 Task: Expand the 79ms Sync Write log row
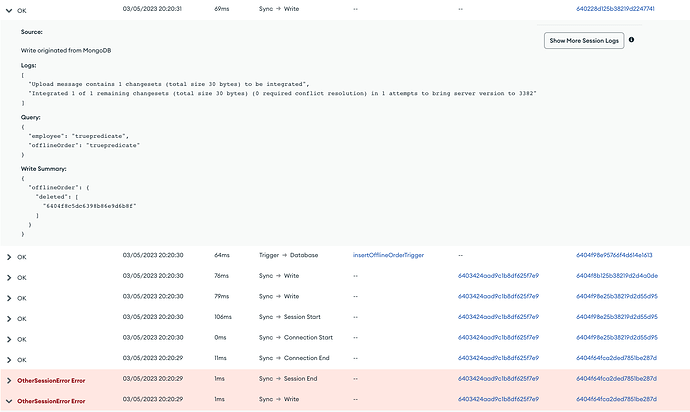[9, 296]
